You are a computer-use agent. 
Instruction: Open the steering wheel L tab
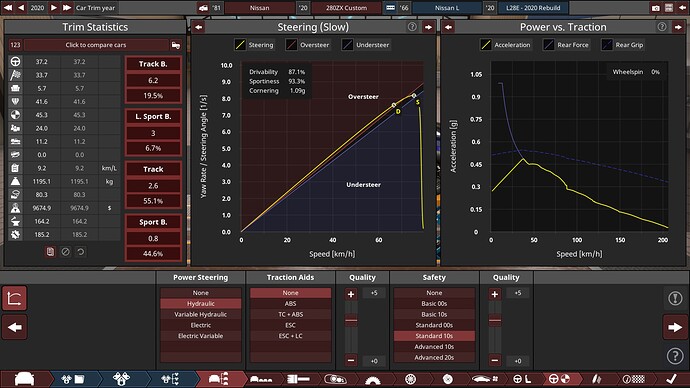(522, 379)
